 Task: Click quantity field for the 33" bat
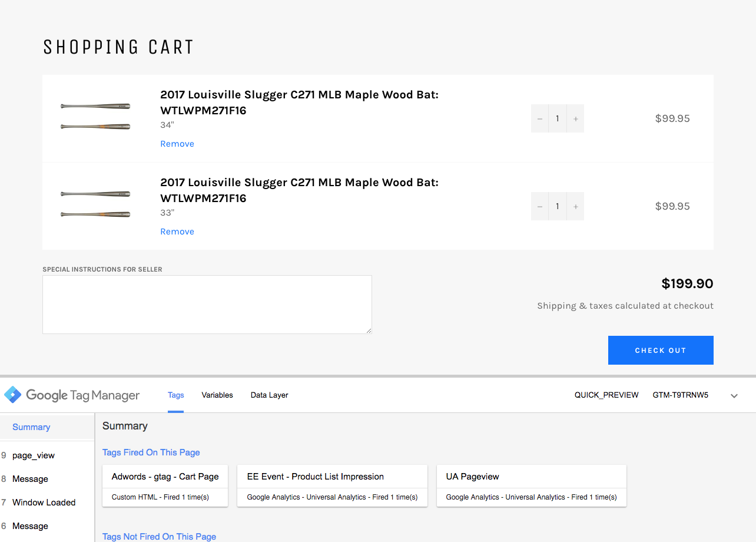(558, 206)
